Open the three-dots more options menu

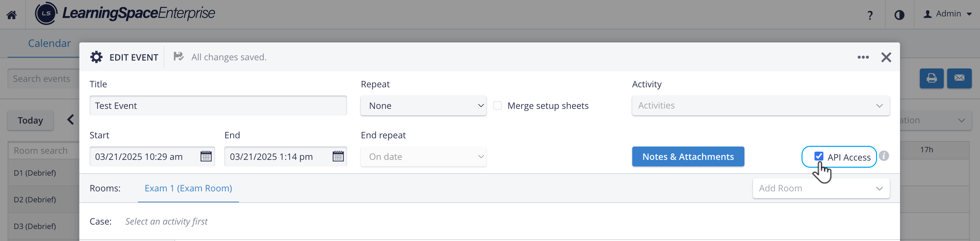pos(863,57)
